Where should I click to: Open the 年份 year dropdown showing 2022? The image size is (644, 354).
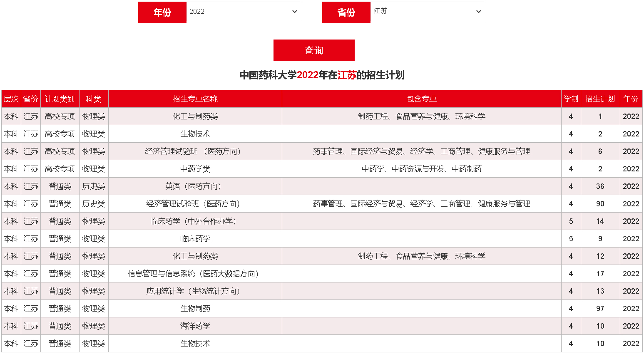pos(243,12)
